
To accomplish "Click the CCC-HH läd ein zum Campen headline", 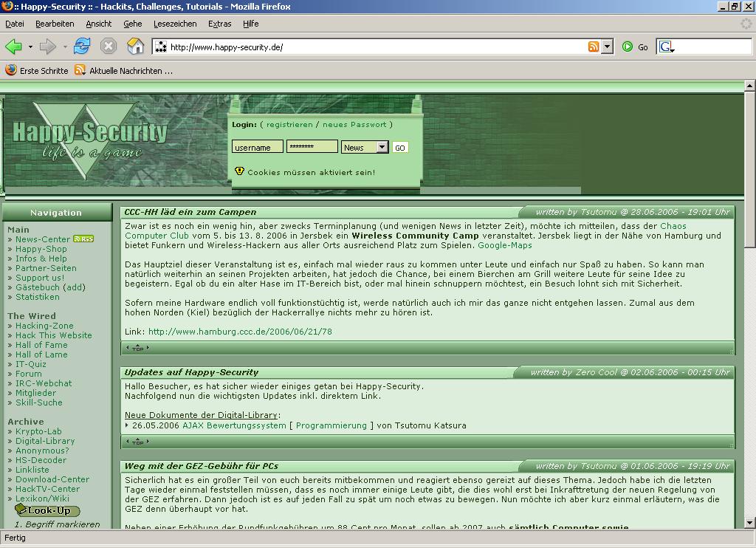I will coord(190,212).
